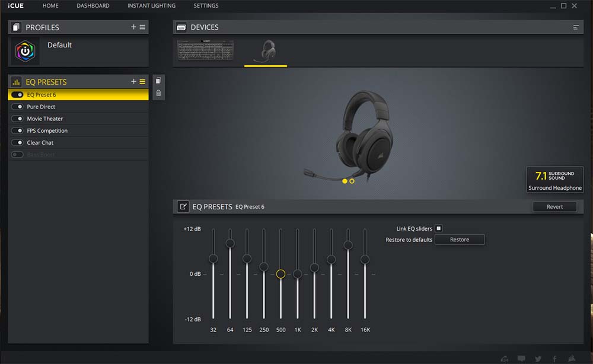
Task: Toggle the Pure Direct preset switch
Action: 17,107
